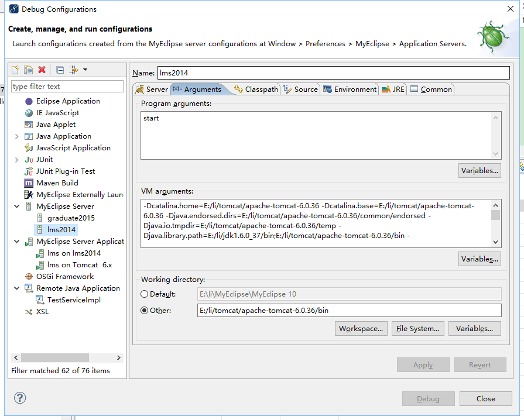Click tree horizontal scroll left arrow

16,357
